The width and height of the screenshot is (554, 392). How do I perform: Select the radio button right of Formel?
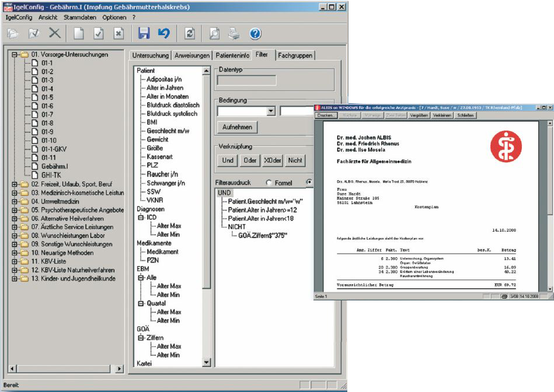(x=309, y=182)
